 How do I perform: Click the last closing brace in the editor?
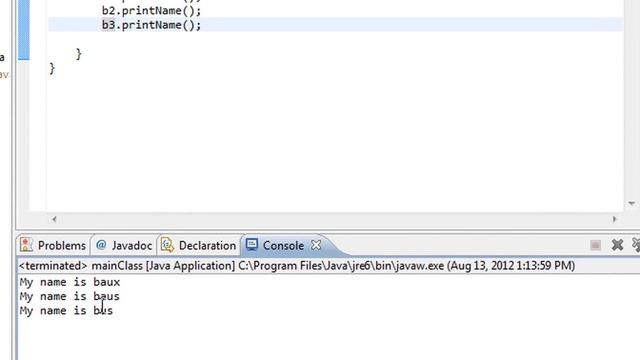pos(52,68)
